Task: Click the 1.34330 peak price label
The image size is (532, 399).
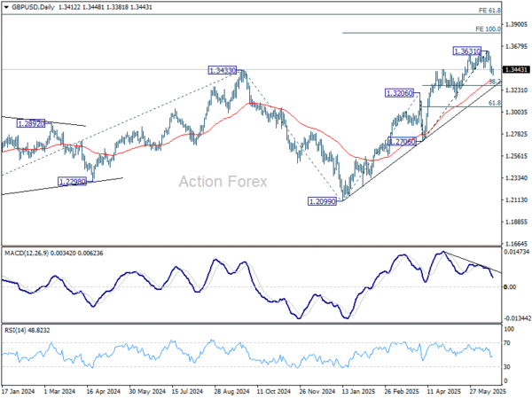Action: click(x=223, y=71)
